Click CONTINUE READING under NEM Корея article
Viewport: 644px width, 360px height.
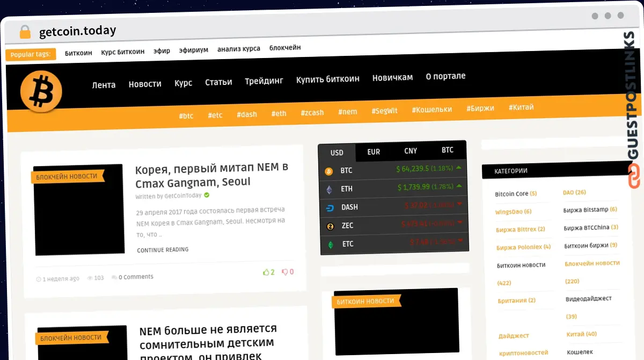point(163,250)
